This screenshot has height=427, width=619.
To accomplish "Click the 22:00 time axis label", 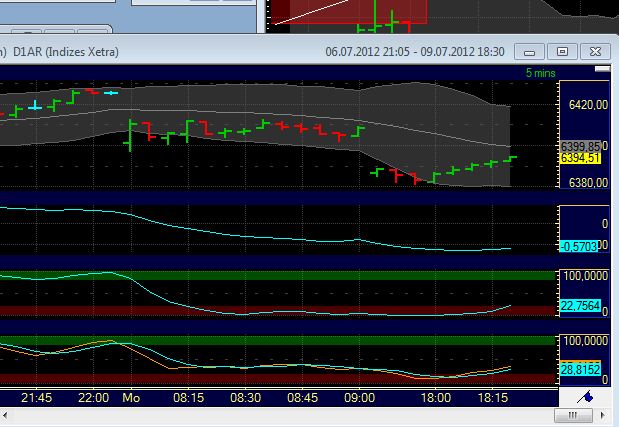I will (x=94, y=397).
